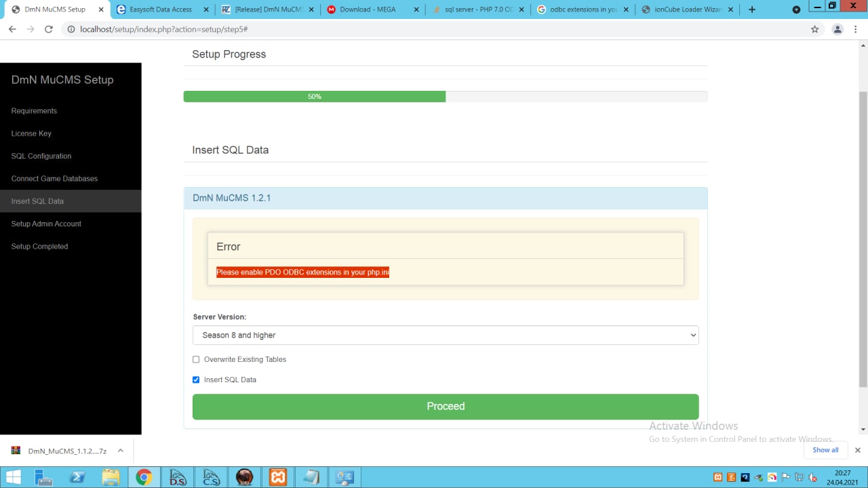The image size is (868, 488).
Task: Open the C.S server app in taskbar
Action: coord(211,477)
